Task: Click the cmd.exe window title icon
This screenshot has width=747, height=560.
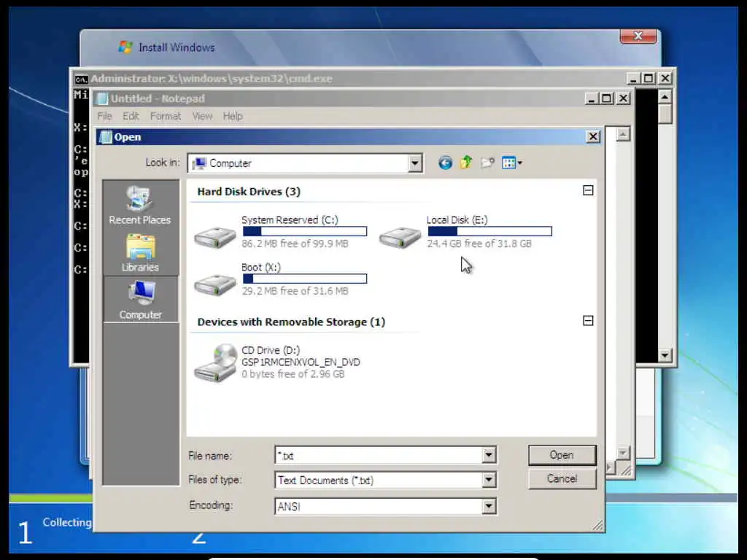Action: (82, 79)
